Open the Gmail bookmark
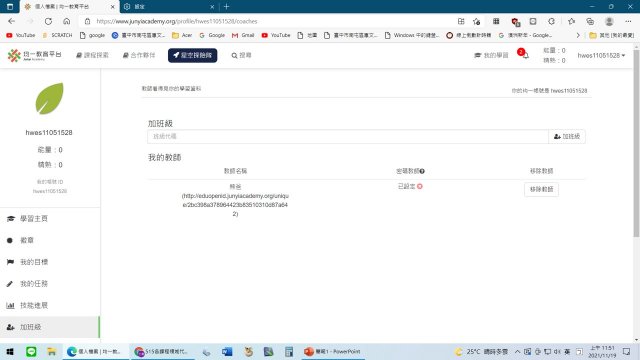This screenshot has height=360, width=640. pos(243,36)
